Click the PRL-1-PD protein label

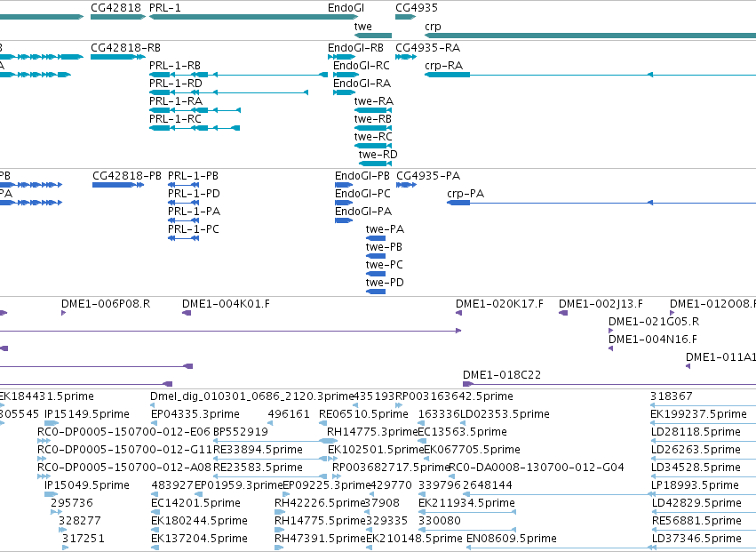click(194, 194)
